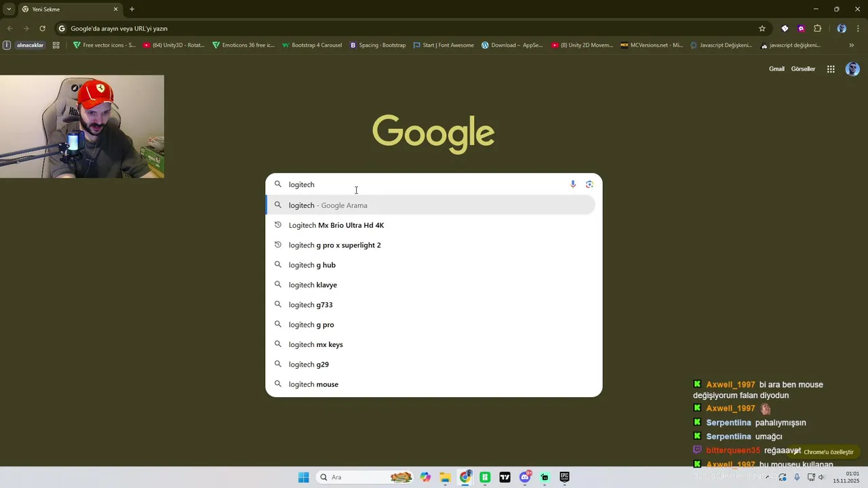Open Chrome extensions puzzle icon

click(x=818, y=28)
